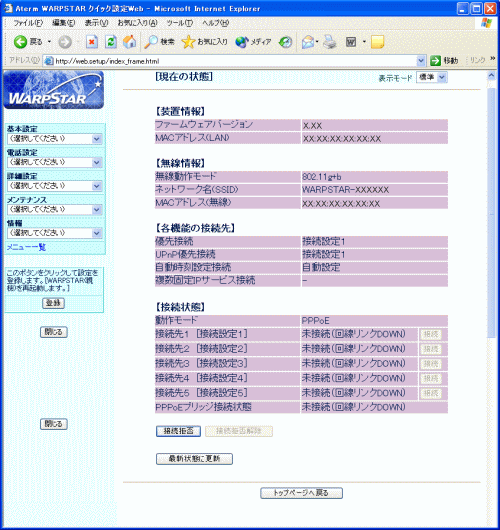This screenshot has width=500, height=530.
Task: Open the お気に入り(A) menu
Action: (138, 23)
